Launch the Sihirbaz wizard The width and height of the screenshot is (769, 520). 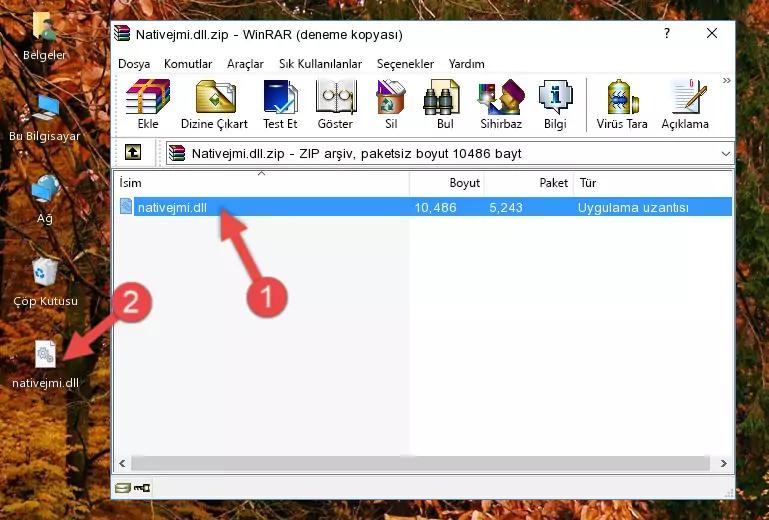[501, 104]
